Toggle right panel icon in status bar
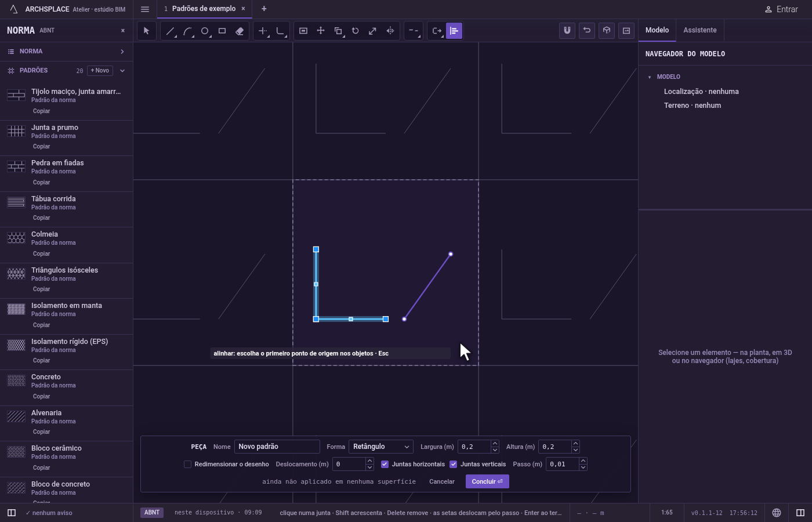 (x=800, y=513)
